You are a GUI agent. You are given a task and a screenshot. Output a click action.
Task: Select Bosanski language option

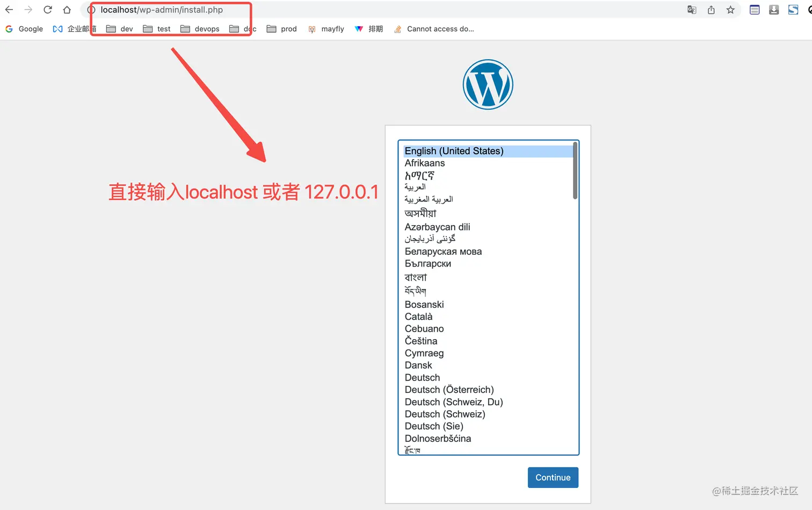[488, 304]
